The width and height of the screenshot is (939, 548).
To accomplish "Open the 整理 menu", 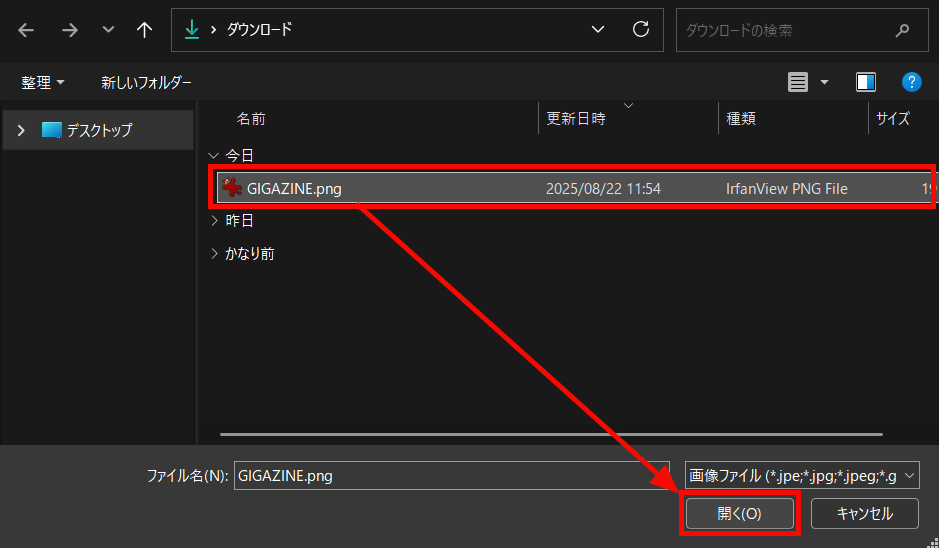I will tap(42, 82).
